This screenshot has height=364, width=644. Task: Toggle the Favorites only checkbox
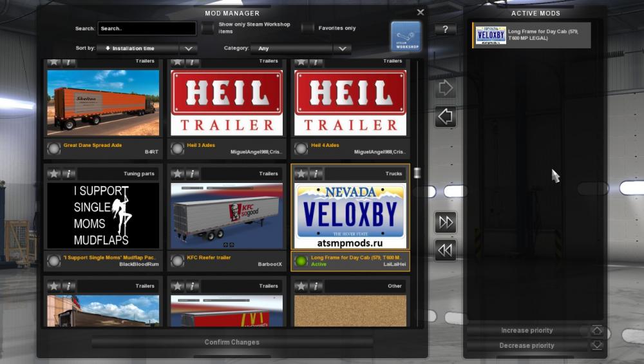[x=308, y=28]
